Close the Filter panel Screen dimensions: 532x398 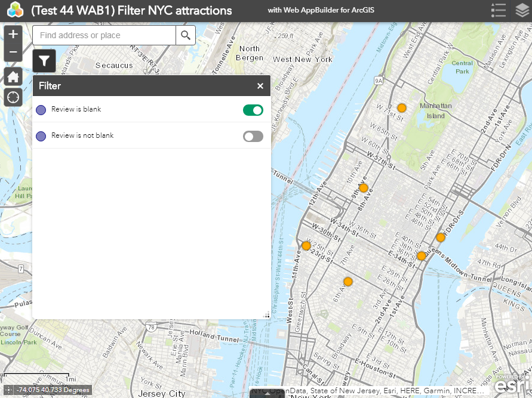click(x=260, y=86)
